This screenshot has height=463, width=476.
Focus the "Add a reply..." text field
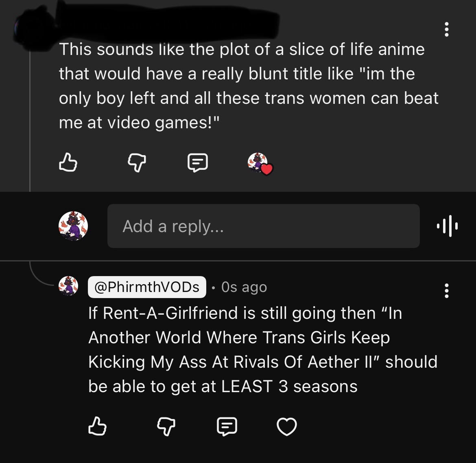[x=263, y=226]
